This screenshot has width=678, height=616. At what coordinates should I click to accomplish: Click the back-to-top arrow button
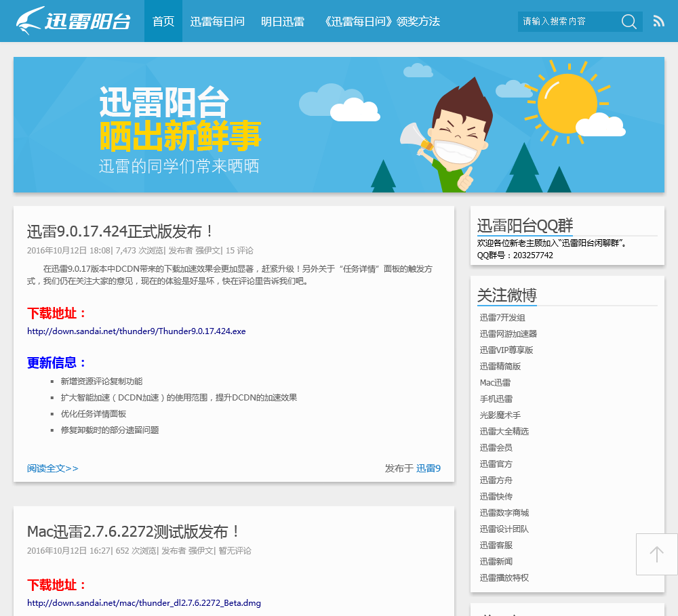(x=656, y=554)
